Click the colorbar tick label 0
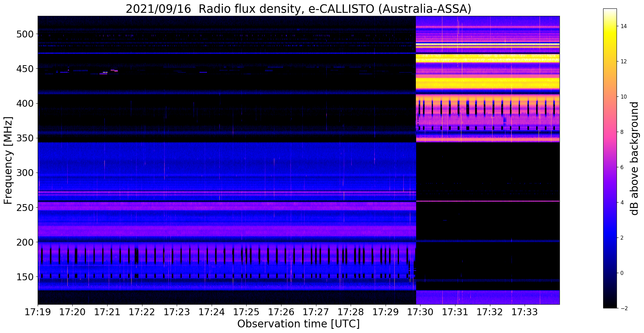 pyautogui.click(x=622, y=273)
